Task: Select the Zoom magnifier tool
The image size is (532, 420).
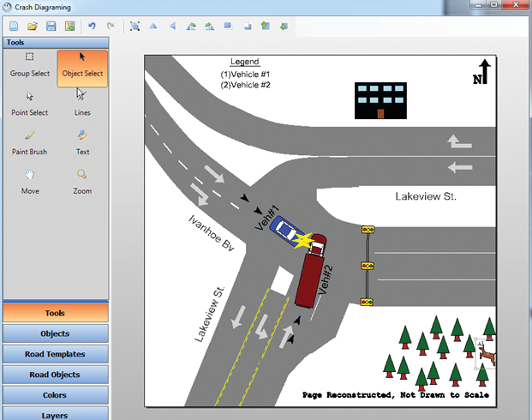Action: [82, 181]
